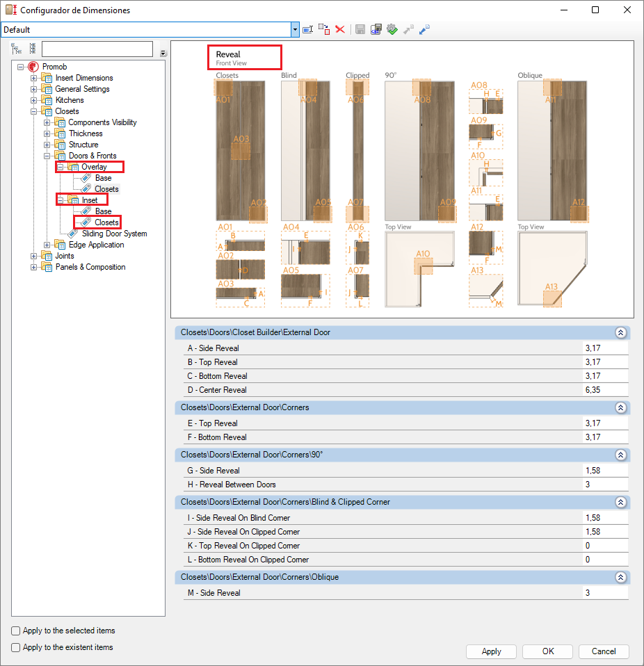Check Apply to the existent items
The width and height of the screenshot is (644, 666).
[x=16, y=647]
